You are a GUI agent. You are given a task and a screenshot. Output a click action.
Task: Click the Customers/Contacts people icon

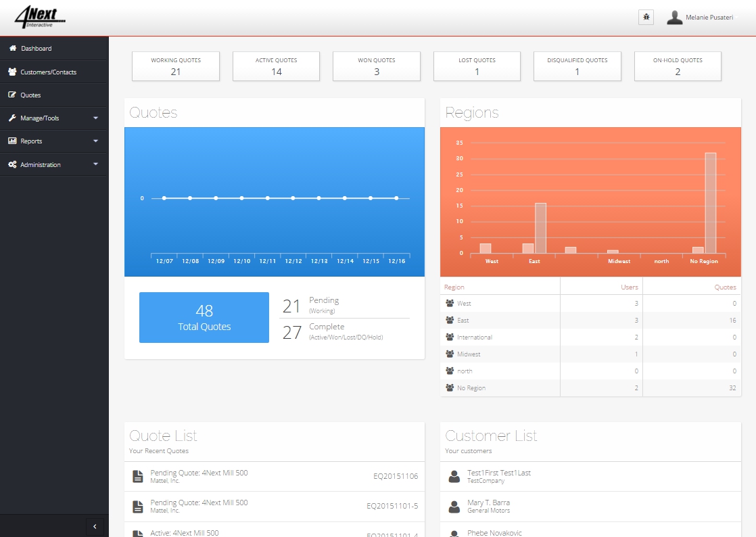pos(13,72)
